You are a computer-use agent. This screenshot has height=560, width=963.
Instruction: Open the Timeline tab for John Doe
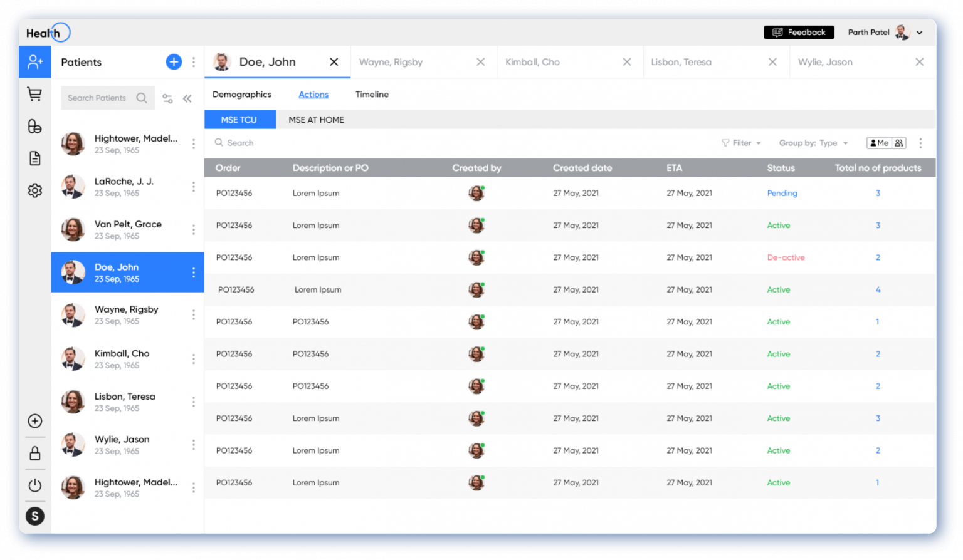pos(372,94)
